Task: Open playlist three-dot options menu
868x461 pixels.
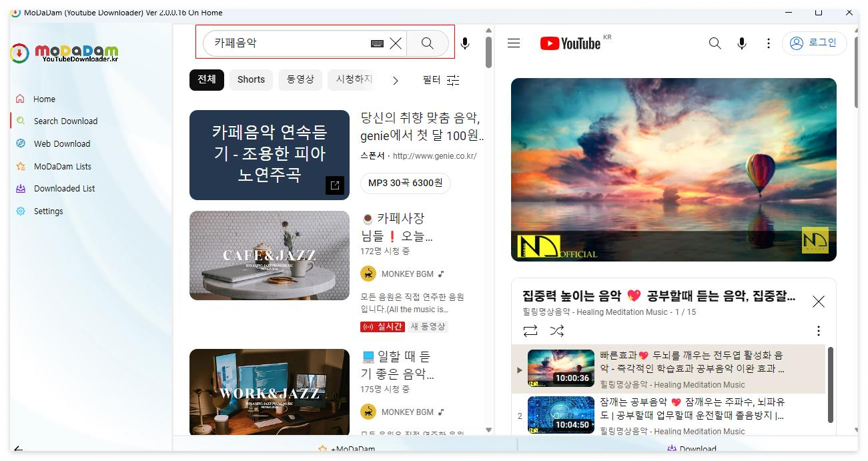Action: (819, 331)
